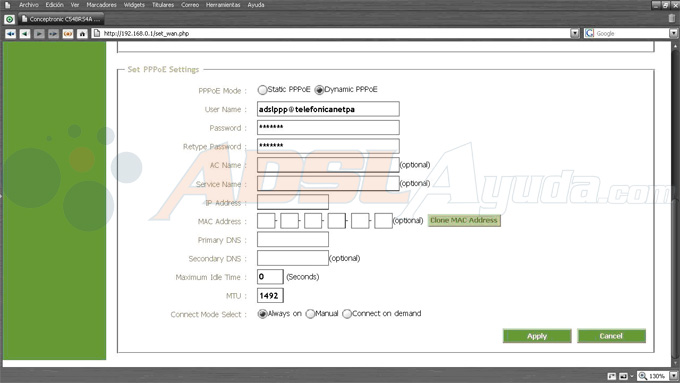Click the zoom magnifier icon
This screenshot has height=383, width=680.
coord(643,376)
